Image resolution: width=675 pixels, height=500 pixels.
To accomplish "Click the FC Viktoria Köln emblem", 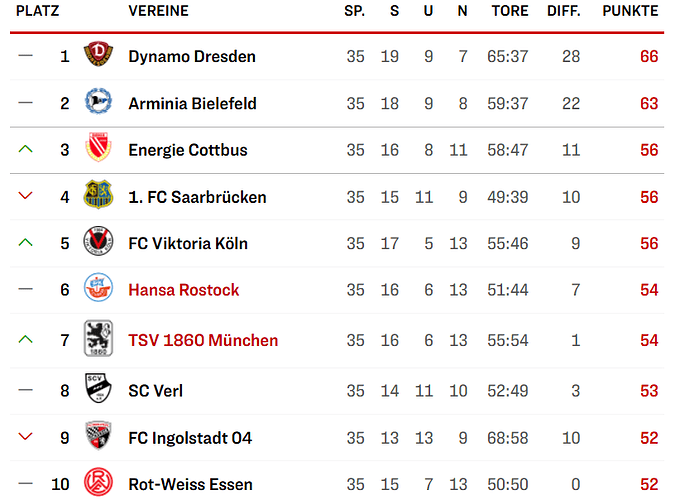I will (98, 241).
